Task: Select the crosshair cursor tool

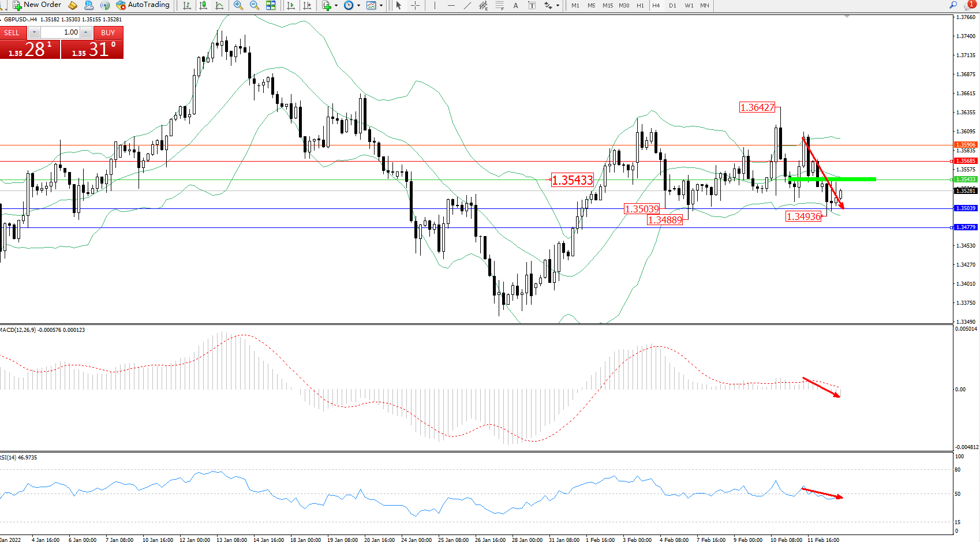Action: [415, 5]
